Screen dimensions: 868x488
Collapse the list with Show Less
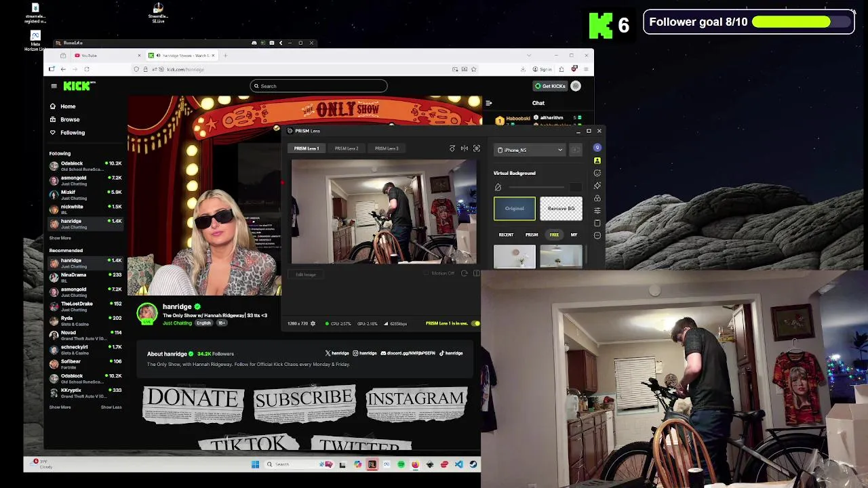pyautogui.click(x=111, y=407)
